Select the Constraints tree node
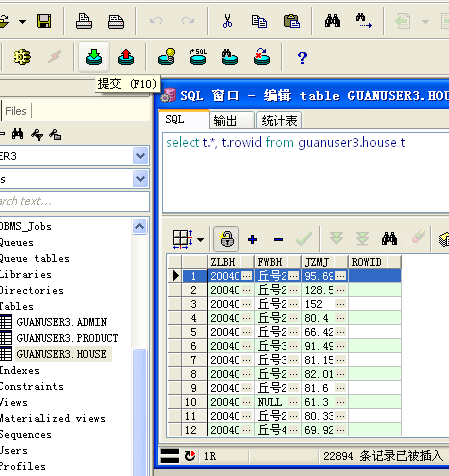 click(x=32, y=386)
